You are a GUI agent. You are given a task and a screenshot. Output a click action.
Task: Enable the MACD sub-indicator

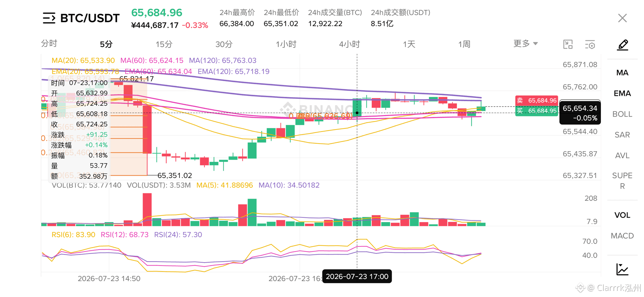(x=622, y=236)
